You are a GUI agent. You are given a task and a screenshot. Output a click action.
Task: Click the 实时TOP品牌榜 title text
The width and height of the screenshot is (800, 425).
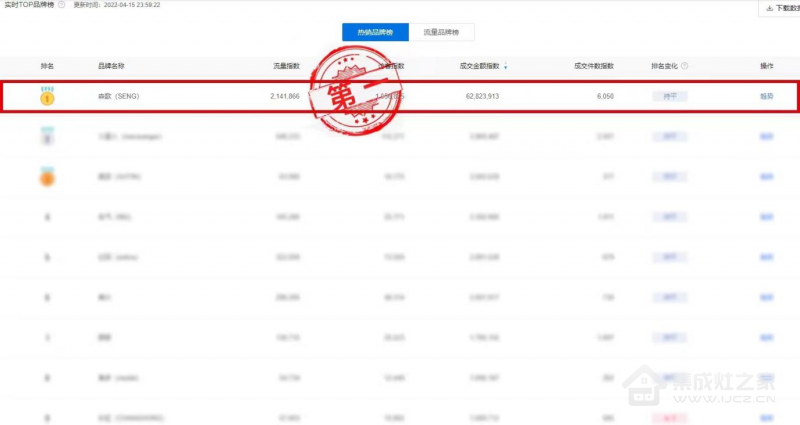pos(29,5)
